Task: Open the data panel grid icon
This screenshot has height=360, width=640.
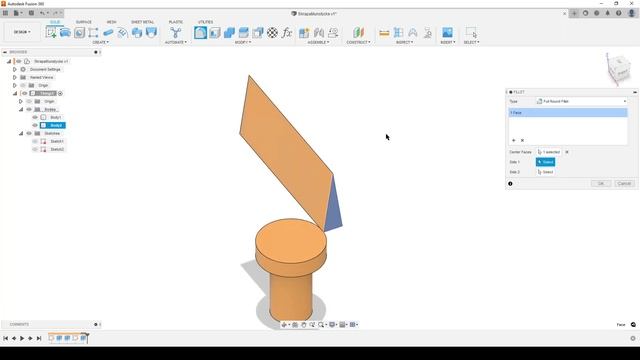Action: pos(5,13)
